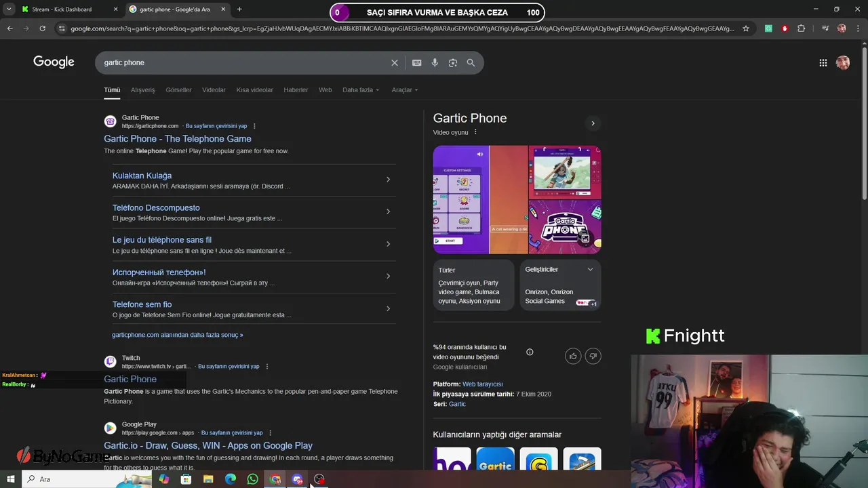Open the custom settings screenshot thumbnail

tap(460, 199)
